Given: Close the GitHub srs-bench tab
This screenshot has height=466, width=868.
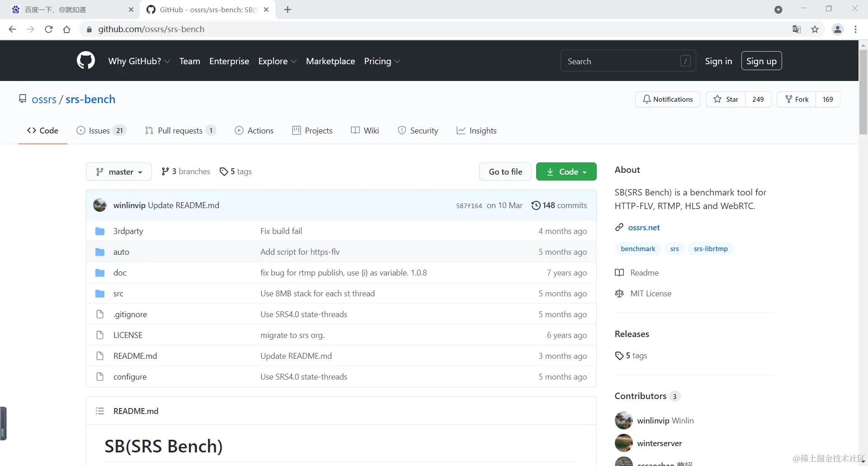Looking at the screenshot, I should click(x=266, y=10).
